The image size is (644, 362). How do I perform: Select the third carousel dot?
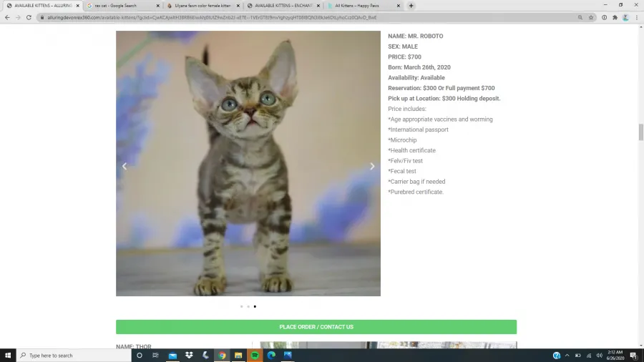(255, 307)
